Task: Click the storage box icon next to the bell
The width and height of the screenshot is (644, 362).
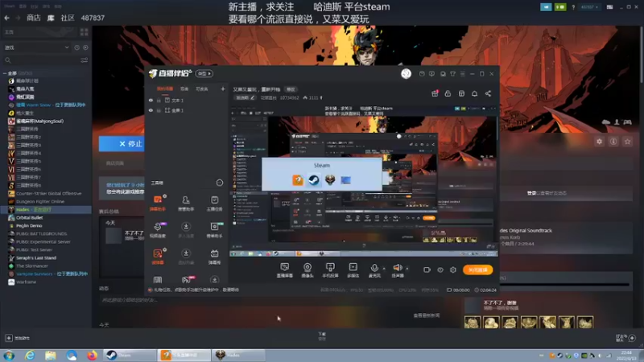Action: pyautogui.click(x=461, y=93)
